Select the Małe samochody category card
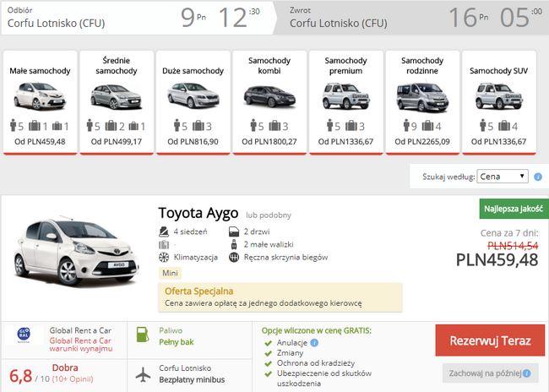549x392 pixels. [41, 102]
